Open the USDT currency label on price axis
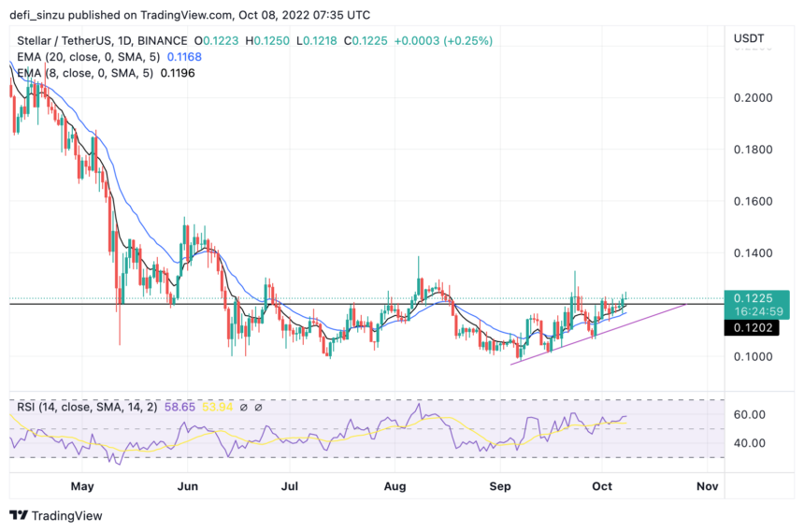This screenshot has width=804, height=532. pos(750,40)
